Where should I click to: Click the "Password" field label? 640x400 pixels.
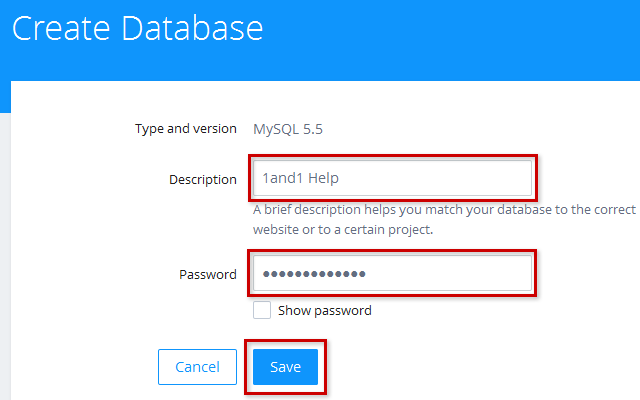click(210, 274)
